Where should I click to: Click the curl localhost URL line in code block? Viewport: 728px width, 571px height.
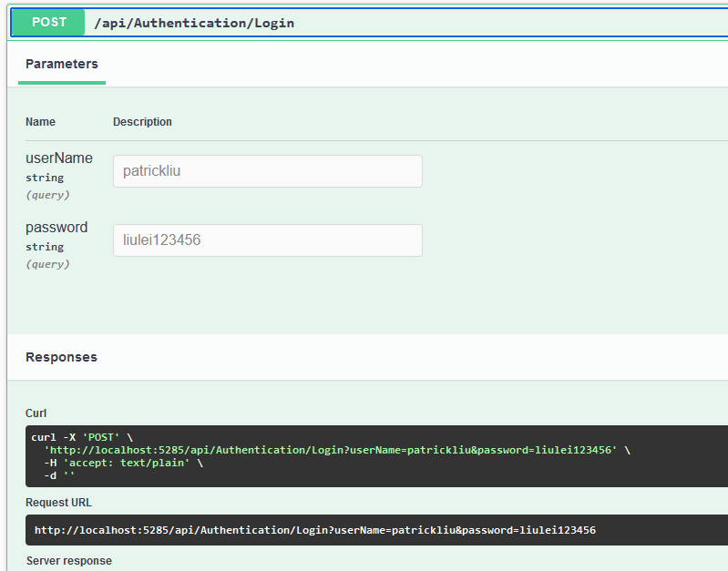click(337, 450)
